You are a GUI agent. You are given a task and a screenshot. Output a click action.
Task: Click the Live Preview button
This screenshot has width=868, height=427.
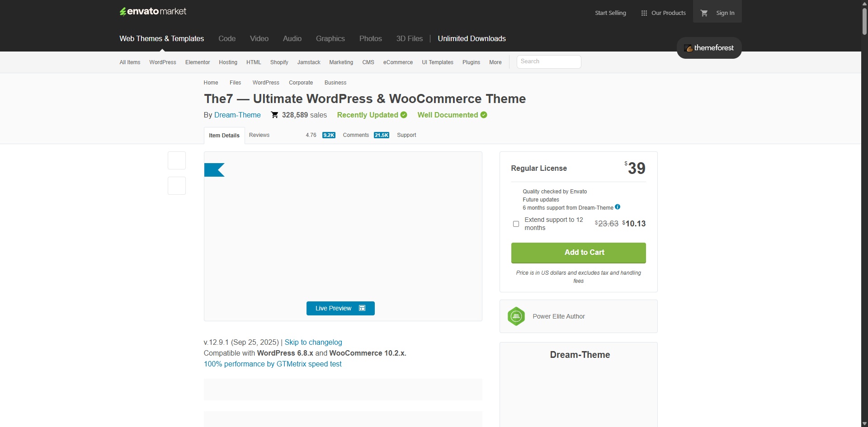point(340,308)
